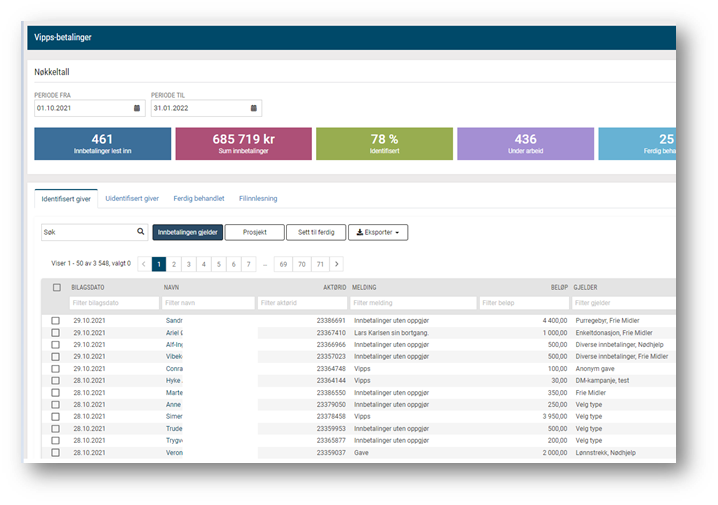The width and height of the screenshot is (718, 505).
Task: Open donor link 'Trude'
Action: (x=174, y=429)
